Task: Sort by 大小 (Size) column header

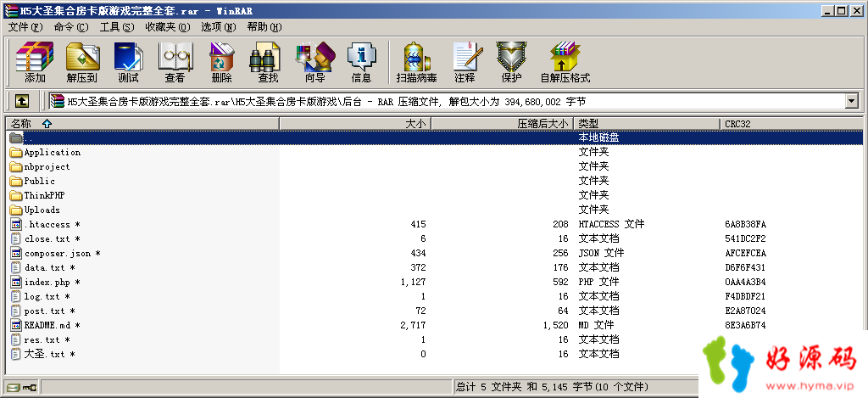Action: click(355, 124)
